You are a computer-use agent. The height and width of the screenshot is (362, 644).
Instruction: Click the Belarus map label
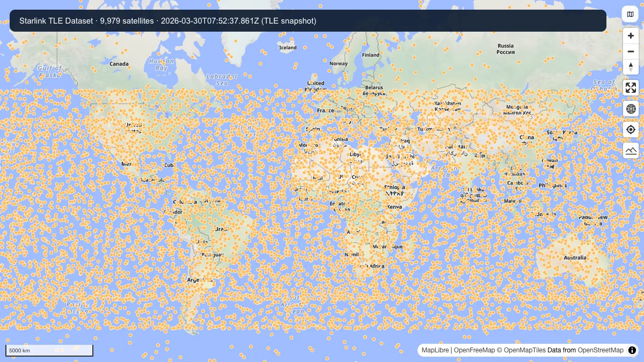click(x=374, y=90)
